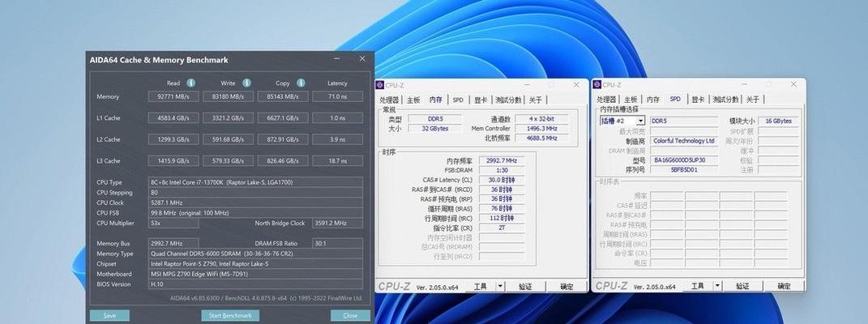Open the 插槽 #2 slot dropdown
The height and width of the screenshot is (324, 868).
640,121
